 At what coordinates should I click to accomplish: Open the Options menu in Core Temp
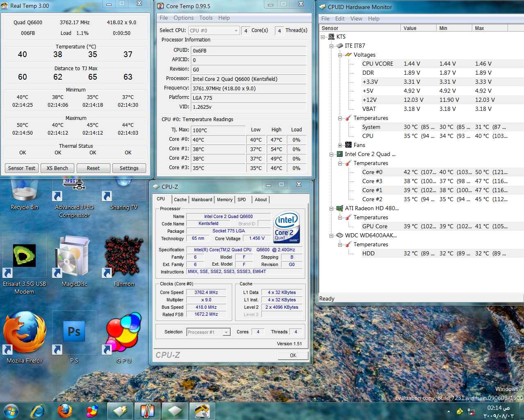coord(183,18)
